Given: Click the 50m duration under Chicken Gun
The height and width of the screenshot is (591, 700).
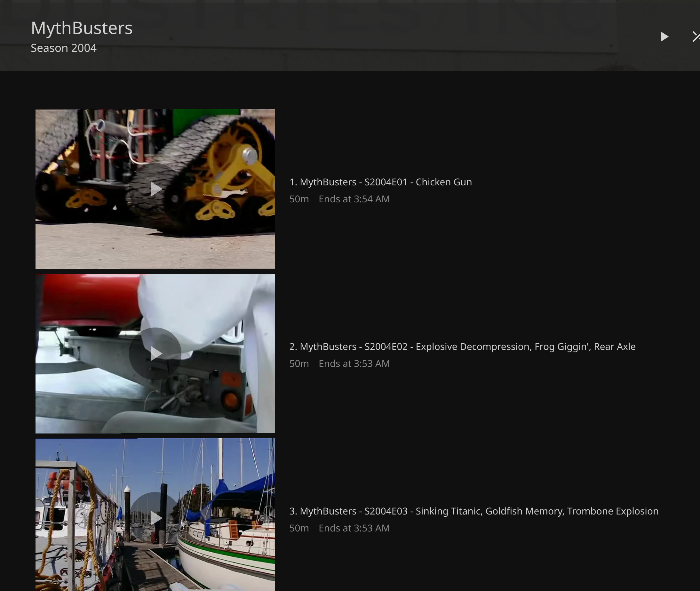Looking at the screenshot, I should tap(299, 199).
